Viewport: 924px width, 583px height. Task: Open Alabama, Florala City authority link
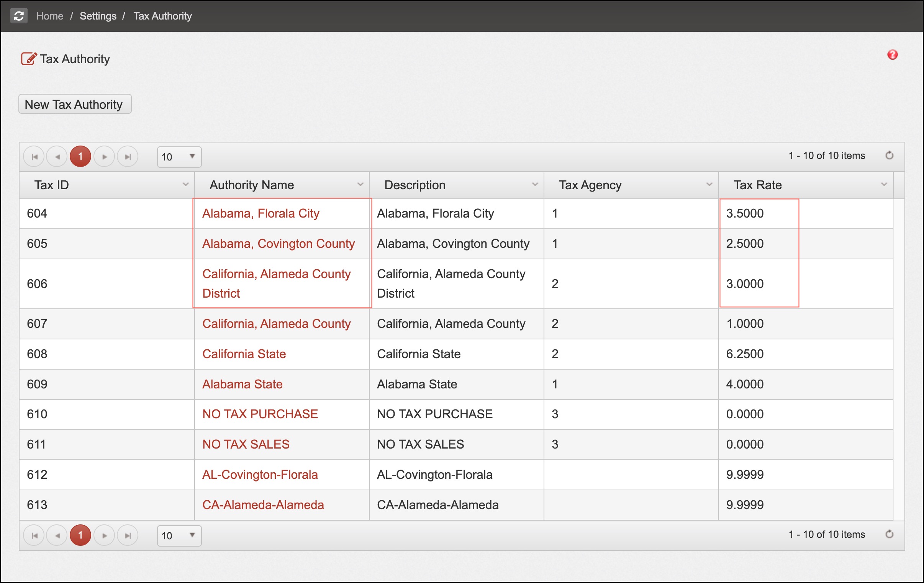coord(260,213)
